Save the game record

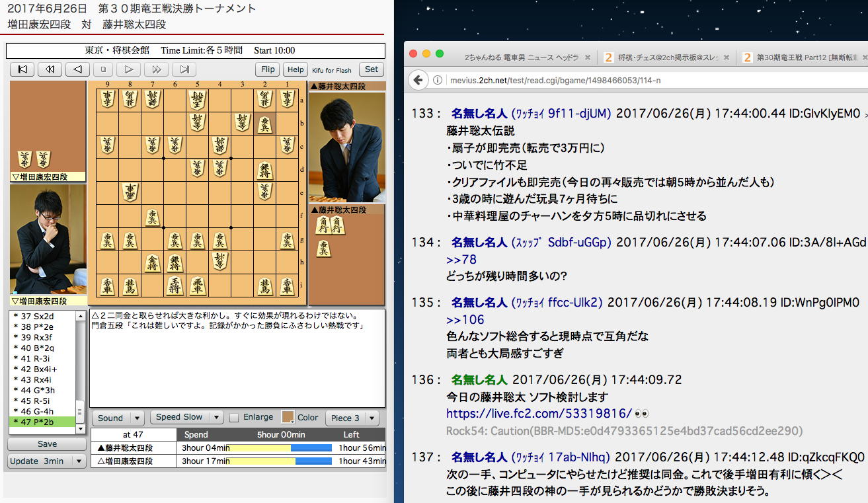coord(47,444)
